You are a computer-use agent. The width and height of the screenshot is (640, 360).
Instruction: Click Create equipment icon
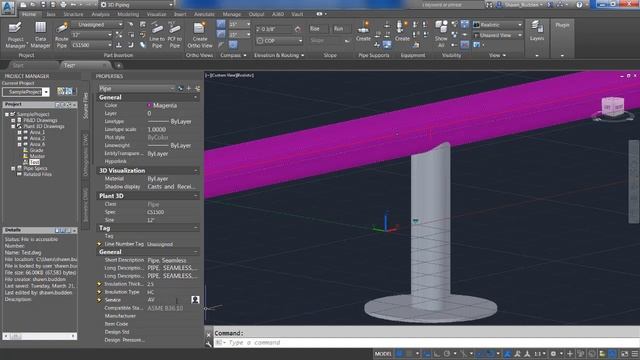point(402,31)
